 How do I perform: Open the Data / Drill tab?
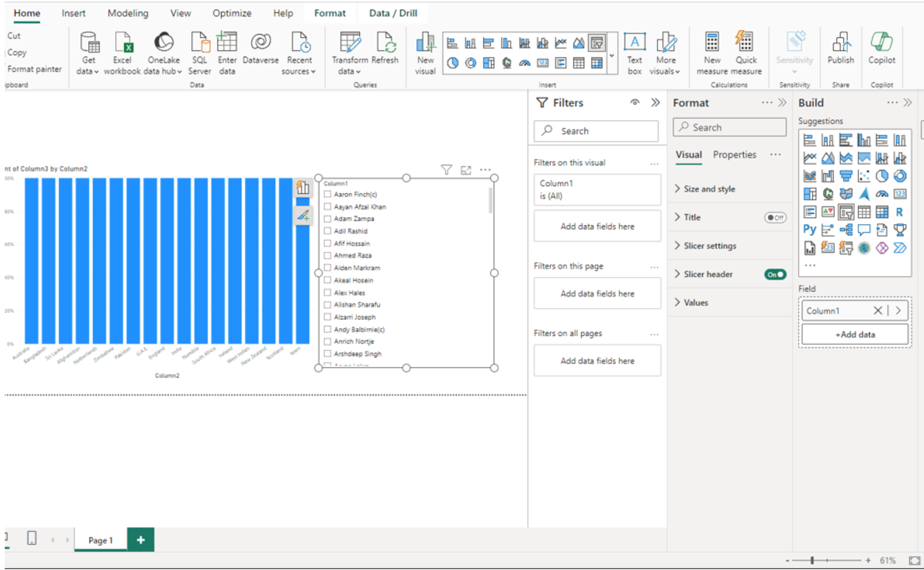(393, 13)
